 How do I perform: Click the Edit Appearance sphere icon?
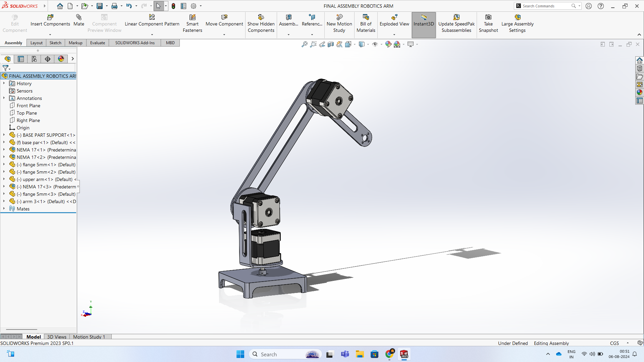coord(388,44)
